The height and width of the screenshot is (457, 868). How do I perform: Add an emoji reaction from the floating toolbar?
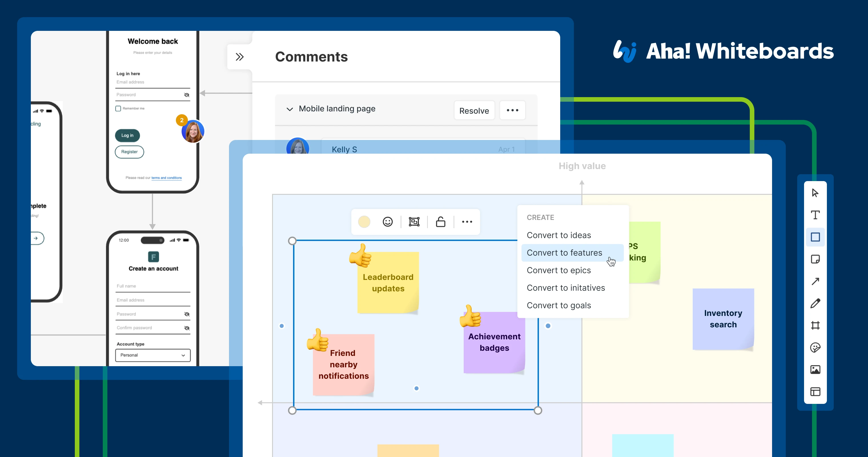[x=387, y=221]
